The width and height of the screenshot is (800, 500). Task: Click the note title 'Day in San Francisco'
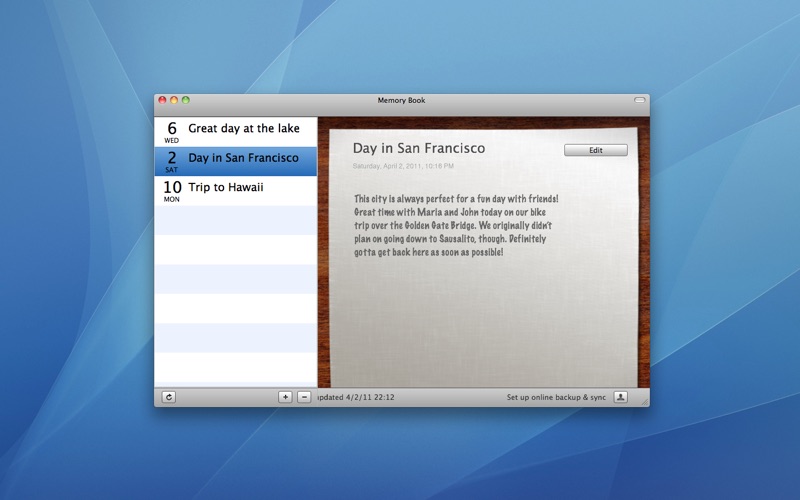click(419, 148)
